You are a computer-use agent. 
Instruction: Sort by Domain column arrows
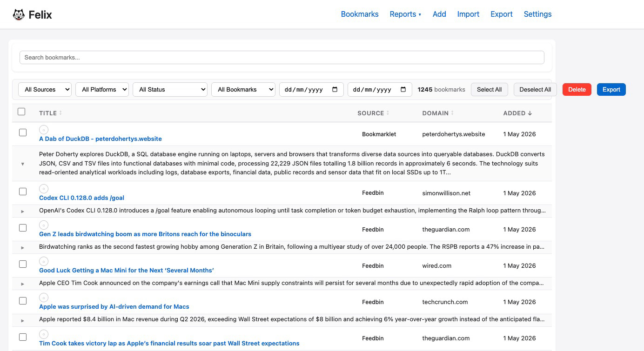pos(452,113)
